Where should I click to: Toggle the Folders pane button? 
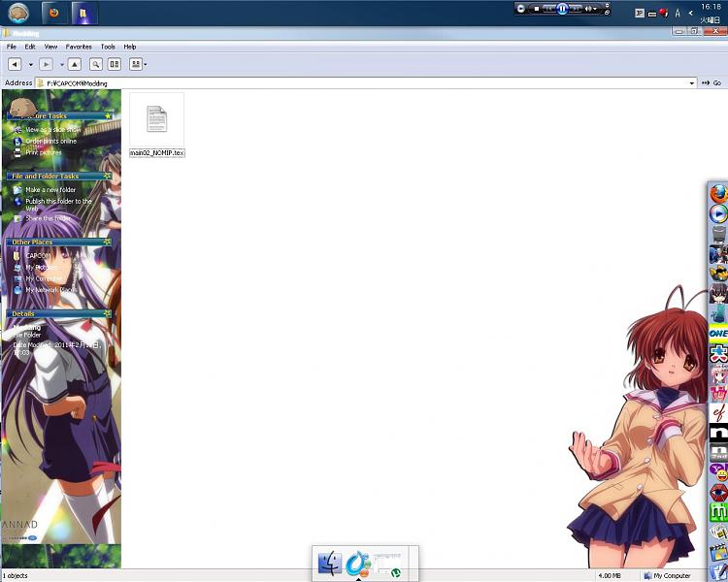click(115, 64)
